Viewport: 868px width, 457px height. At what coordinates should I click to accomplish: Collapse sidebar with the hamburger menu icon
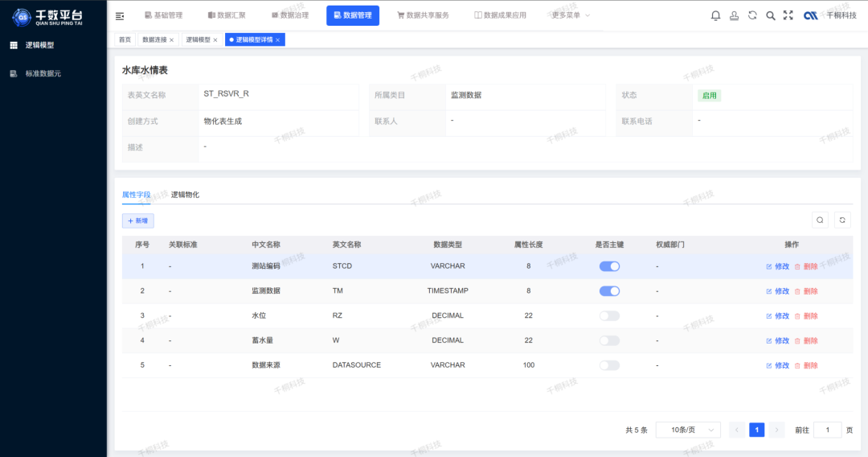(120, 16)
